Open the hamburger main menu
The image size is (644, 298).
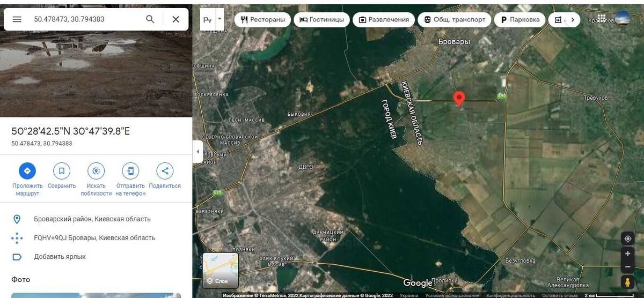point(17,19)
